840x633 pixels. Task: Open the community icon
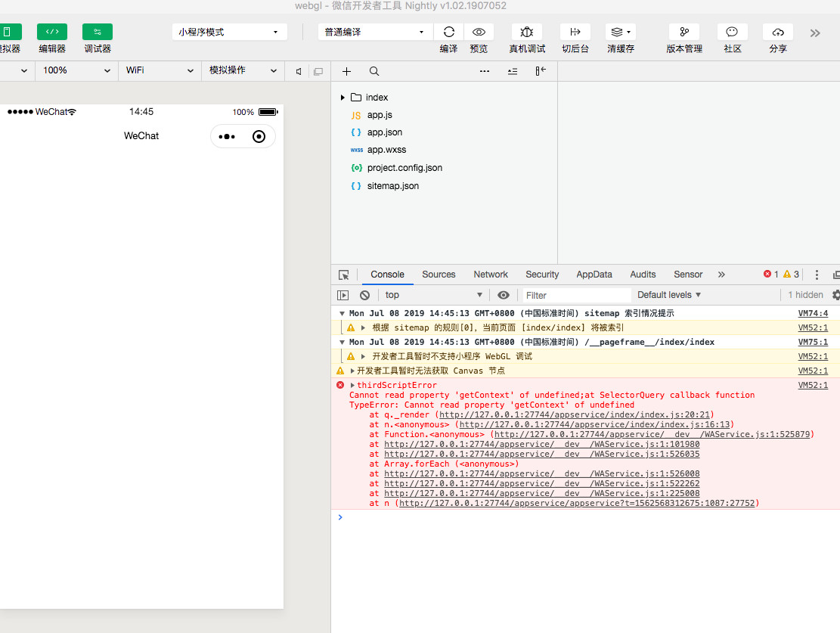tap(733, 33)
